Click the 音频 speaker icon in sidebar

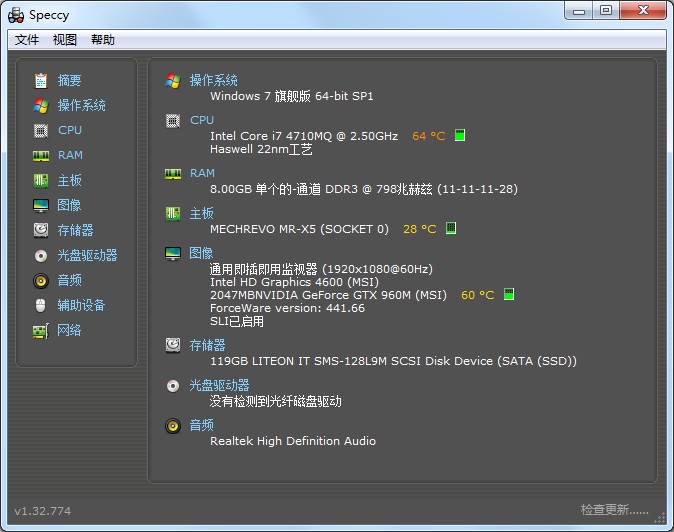pyautogui.click(x=41, y=281)
